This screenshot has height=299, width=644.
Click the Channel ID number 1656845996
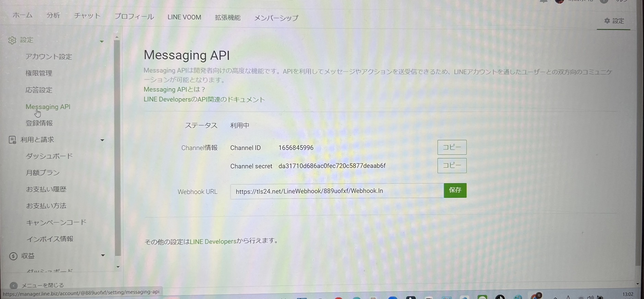pos(296,148)
